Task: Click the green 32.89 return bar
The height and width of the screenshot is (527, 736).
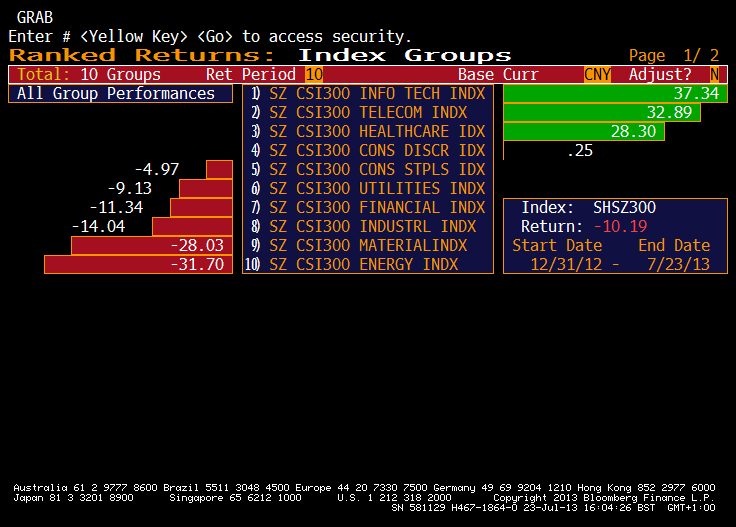Action: click(x=602, y=113)
